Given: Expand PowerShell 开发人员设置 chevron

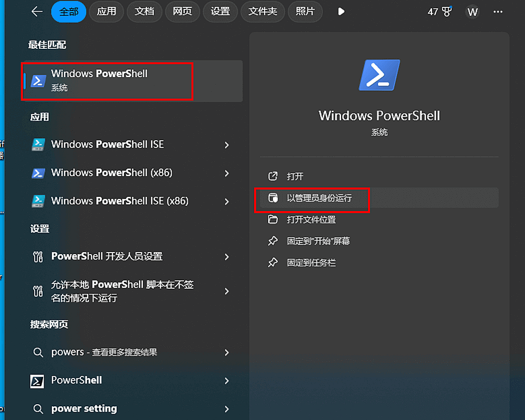Looking at the screenshot, I should tap(227, 257).
